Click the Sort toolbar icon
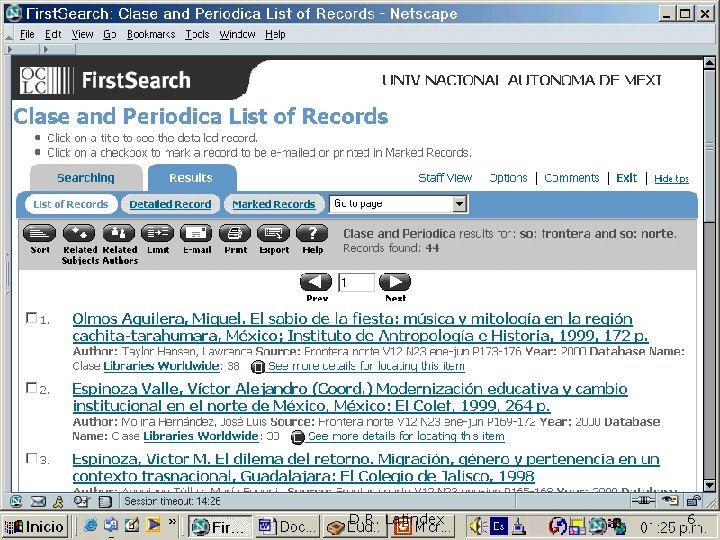The width and height of the screenshot is (720, 540). 39,233
